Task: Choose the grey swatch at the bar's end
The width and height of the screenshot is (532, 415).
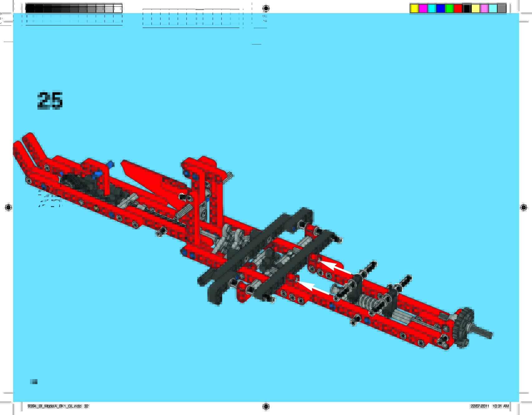Action: click(501, 9)
